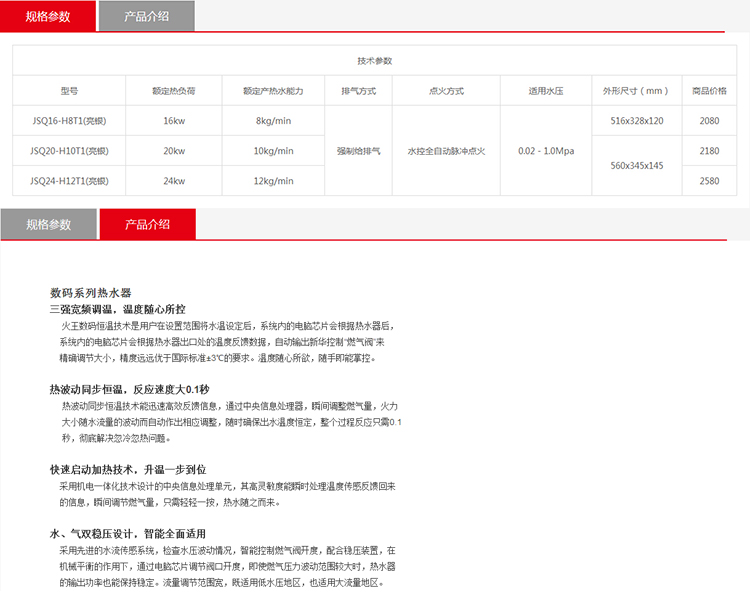Image resolution: width=750 pixels, height=595 pixels.
Task: Click the red 产品介绍 tab above description
Action: click(x=147, y=225)
